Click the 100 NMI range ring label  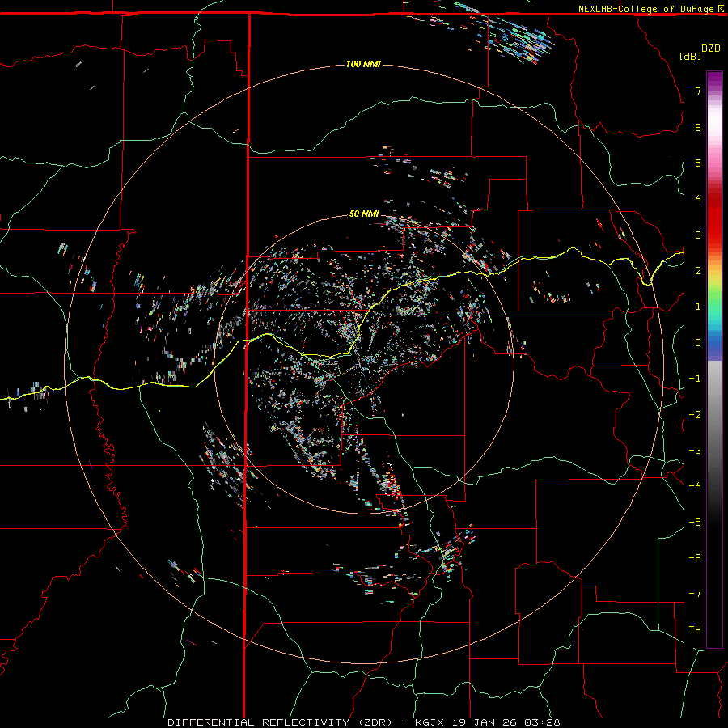pos(363,64)
